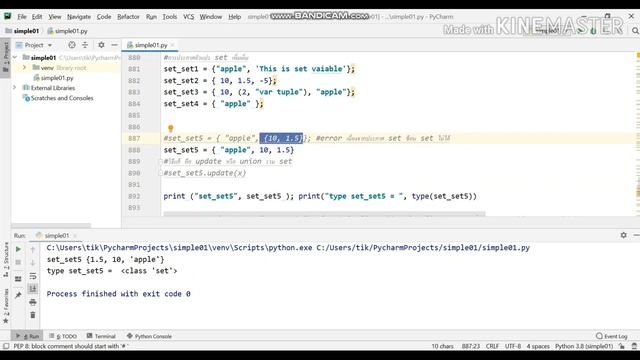Collapse the simple01 project root

(x=15, y=58)
